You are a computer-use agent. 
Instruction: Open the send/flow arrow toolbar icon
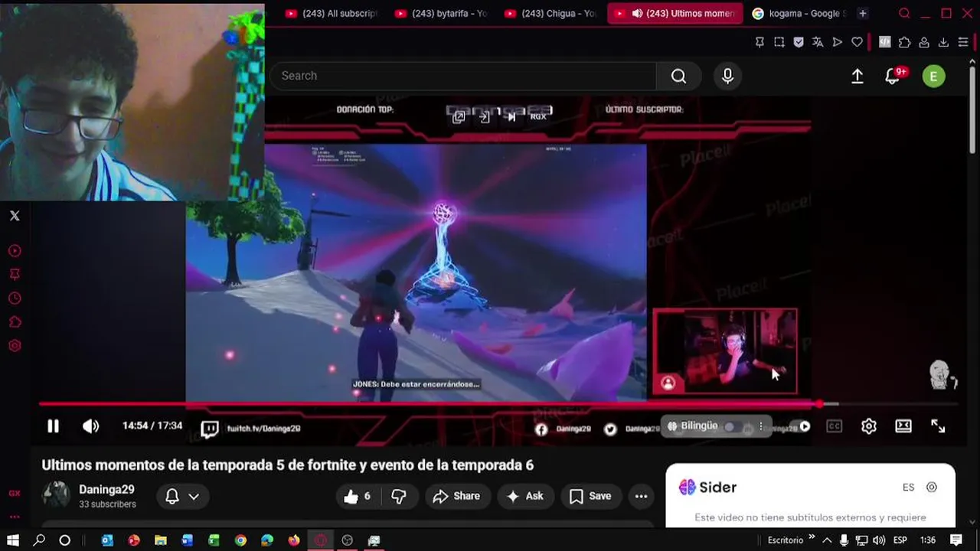point(838,42)
